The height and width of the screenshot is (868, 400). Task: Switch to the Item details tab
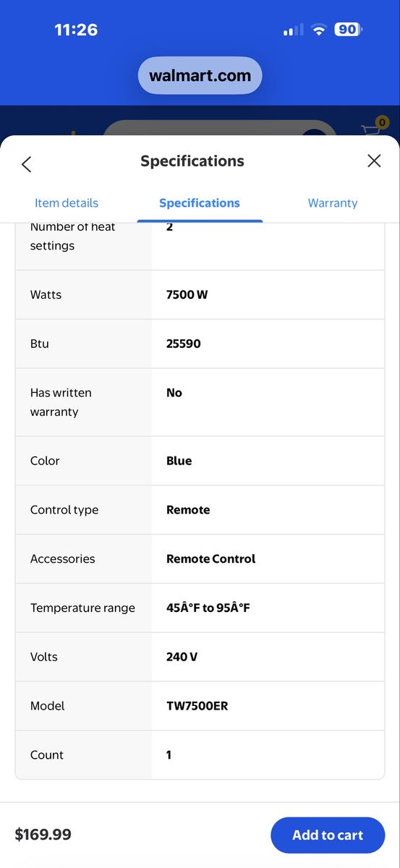tap(67, 203)
